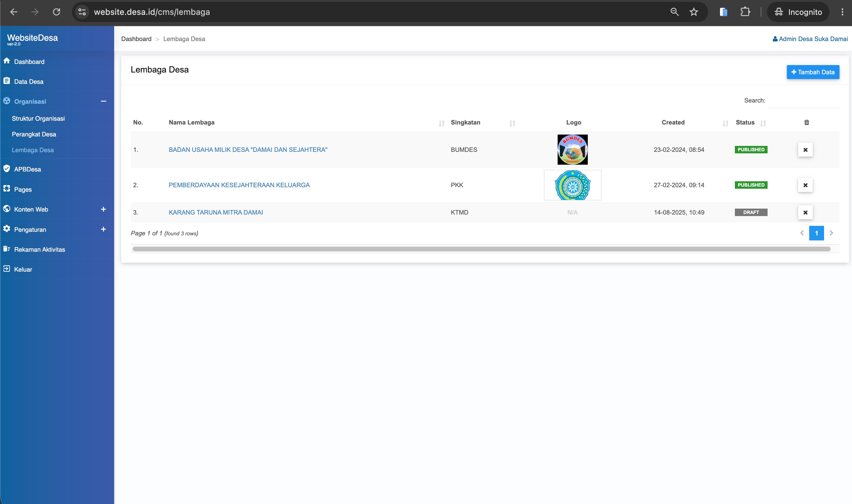Delete PKK row with X button
852x504 pixels.
click(805, 185)
